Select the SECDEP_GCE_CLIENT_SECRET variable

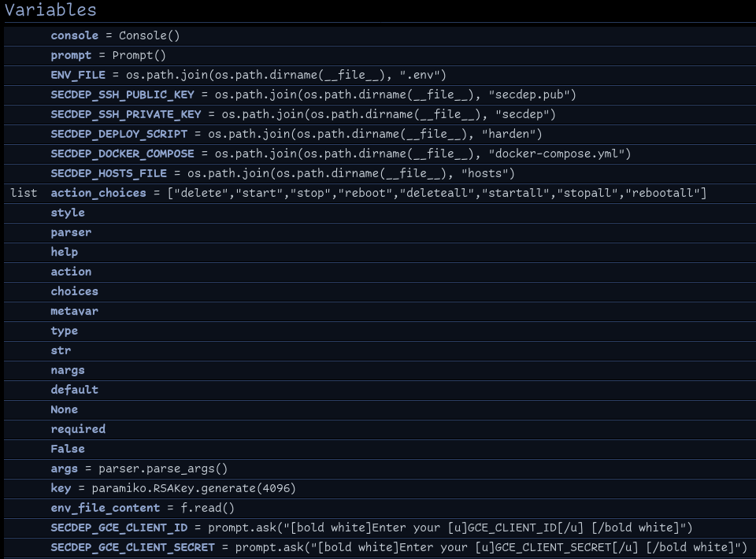[x=132, y=547]
